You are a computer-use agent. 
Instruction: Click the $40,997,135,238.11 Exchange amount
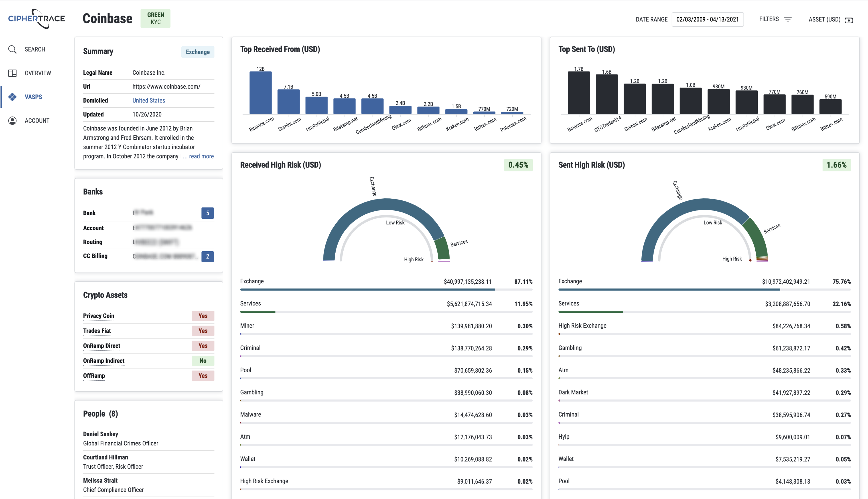point(468,282)
